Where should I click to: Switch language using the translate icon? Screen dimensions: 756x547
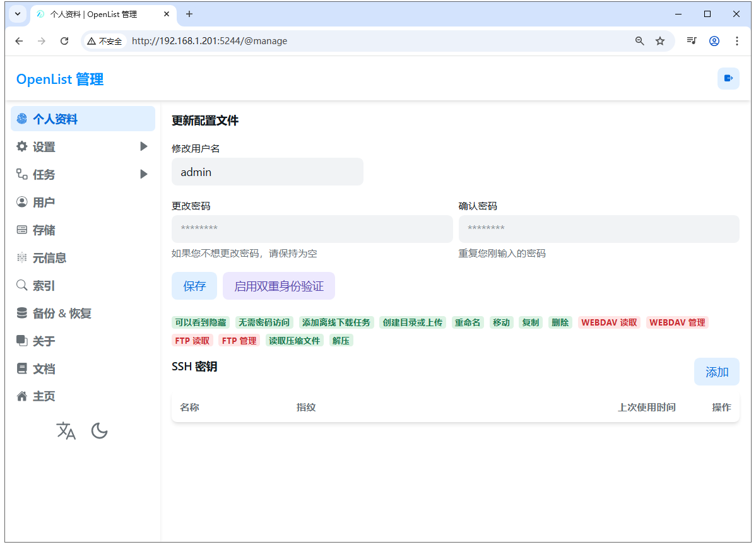pos(66,431)
